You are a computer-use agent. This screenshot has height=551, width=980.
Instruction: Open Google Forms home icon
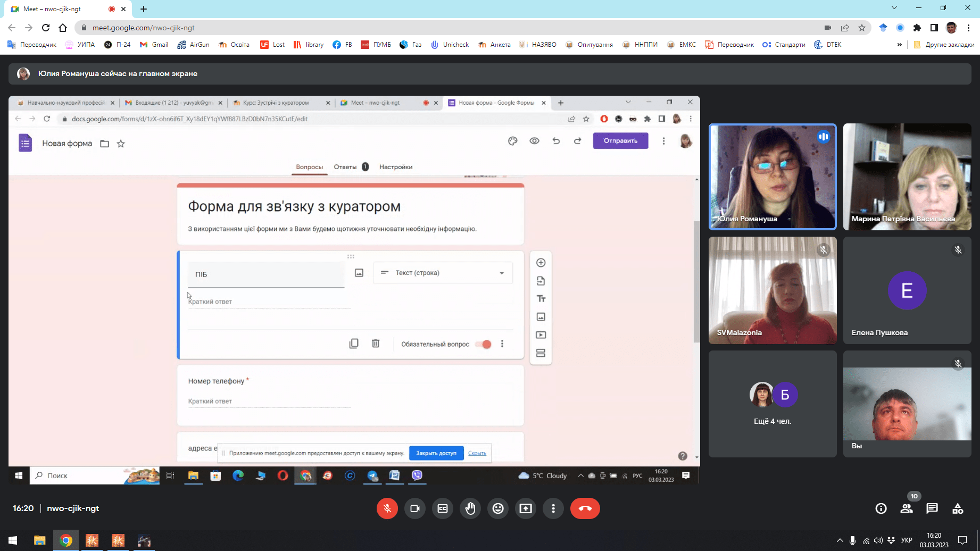pos(25,144)
